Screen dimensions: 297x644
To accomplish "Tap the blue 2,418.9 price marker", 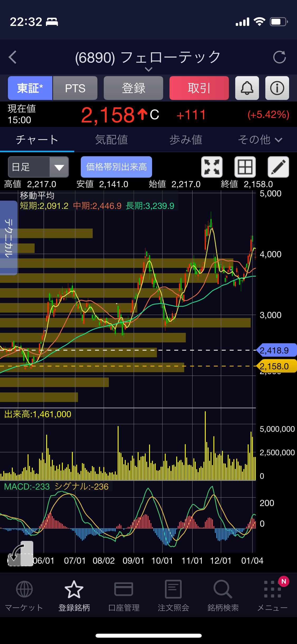I will click(x=276, y=350).
